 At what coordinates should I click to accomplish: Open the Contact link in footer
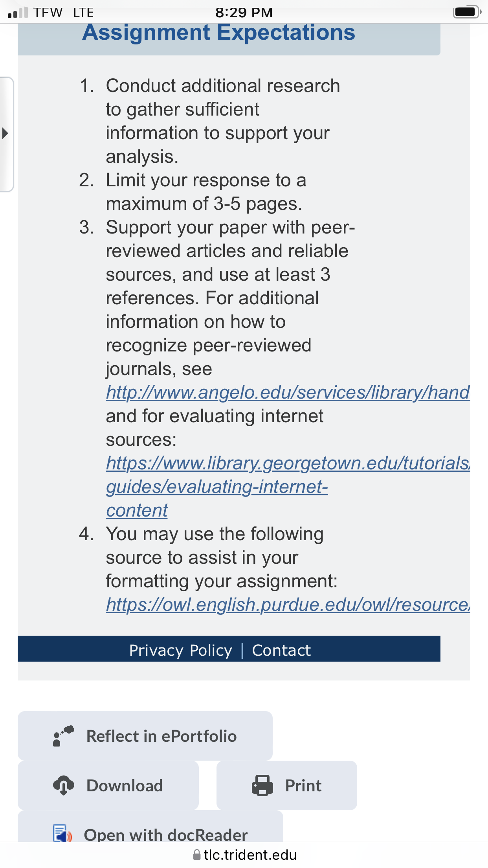(281, 650)
